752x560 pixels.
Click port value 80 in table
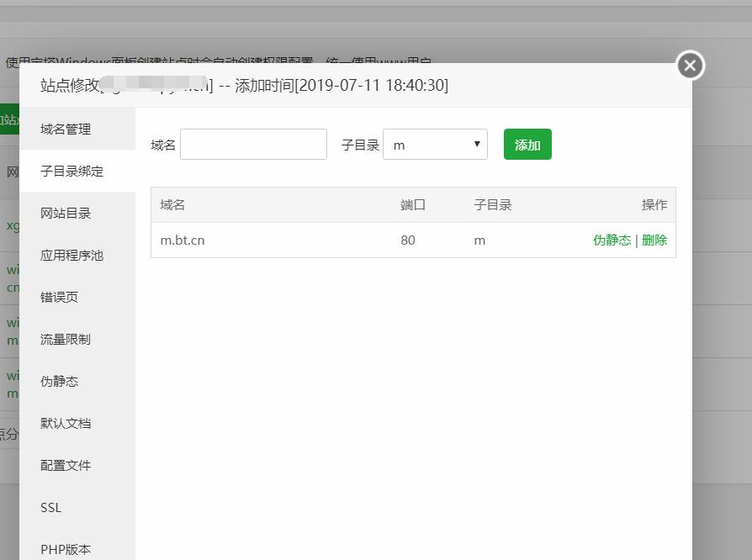[408, 240]
